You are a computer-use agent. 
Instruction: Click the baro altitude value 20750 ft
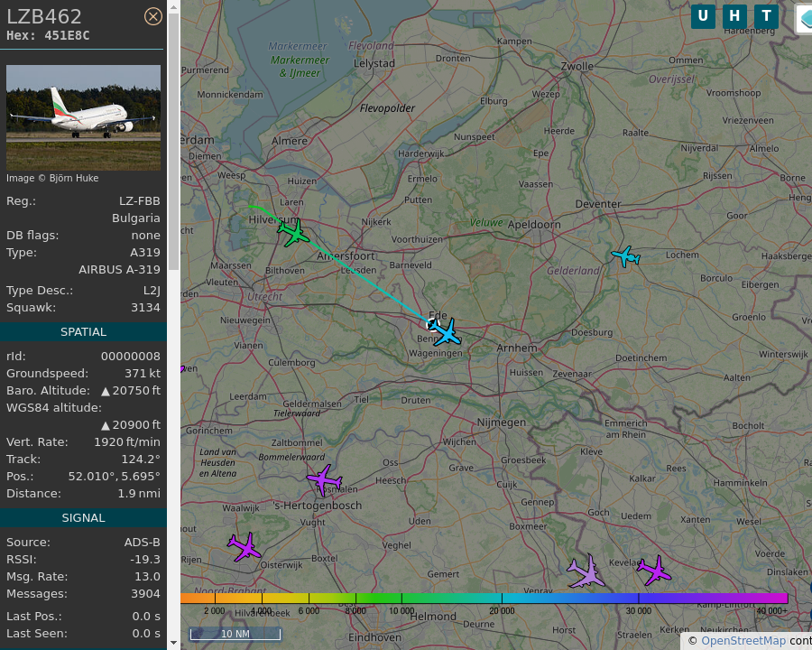click(x=131, y=390)
